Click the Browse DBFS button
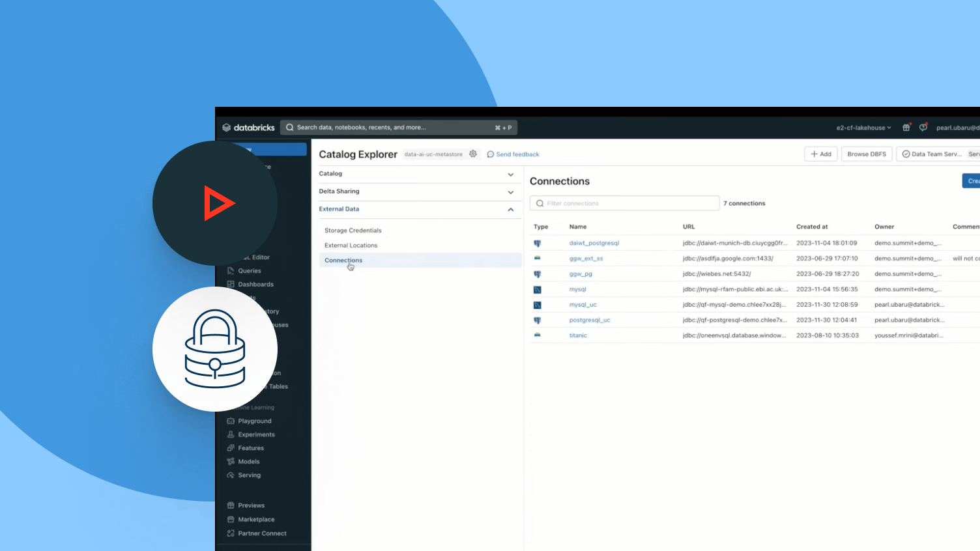The height and width of the screenshot is (551, 980). [x=866, y=154]
